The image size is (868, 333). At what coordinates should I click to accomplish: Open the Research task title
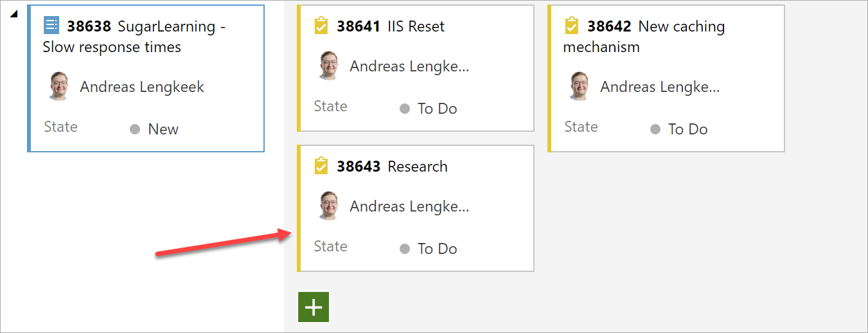point(418,166)
